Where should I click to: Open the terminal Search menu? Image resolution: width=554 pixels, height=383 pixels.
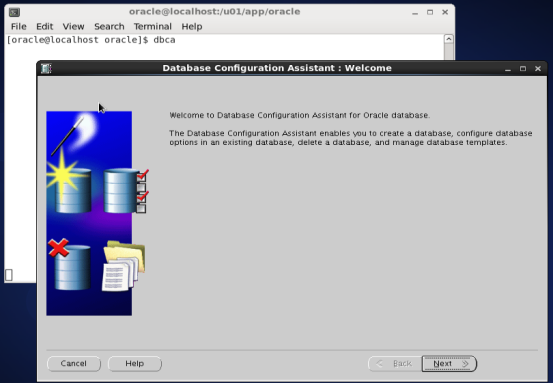point(109,26)
